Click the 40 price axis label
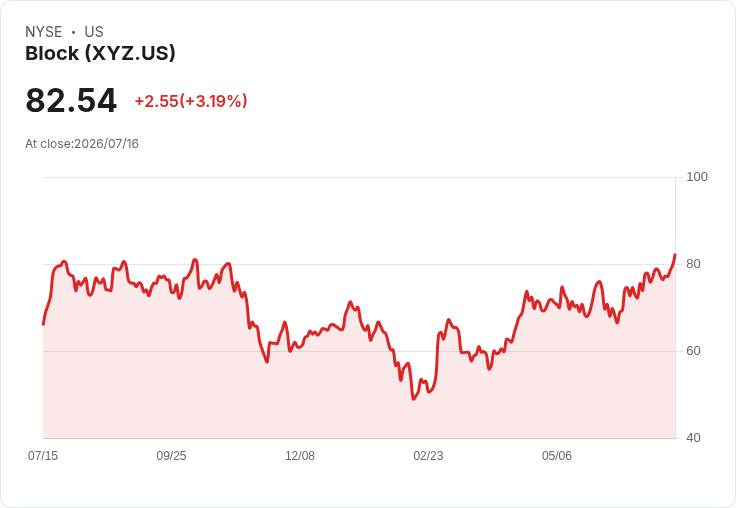The image size is (736, 508). pyautogui.click(x=693, y=438)
